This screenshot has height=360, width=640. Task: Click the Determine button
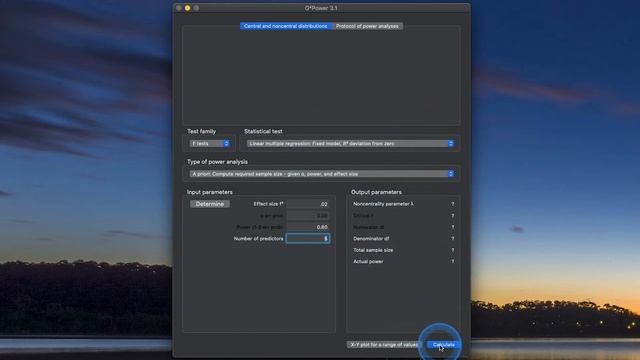coord(210,204)
